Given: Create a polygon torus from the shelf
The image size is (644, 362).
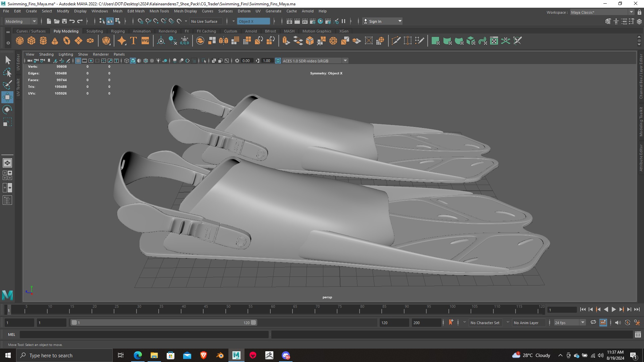Looking at the screenshot, I should point(67,41).
